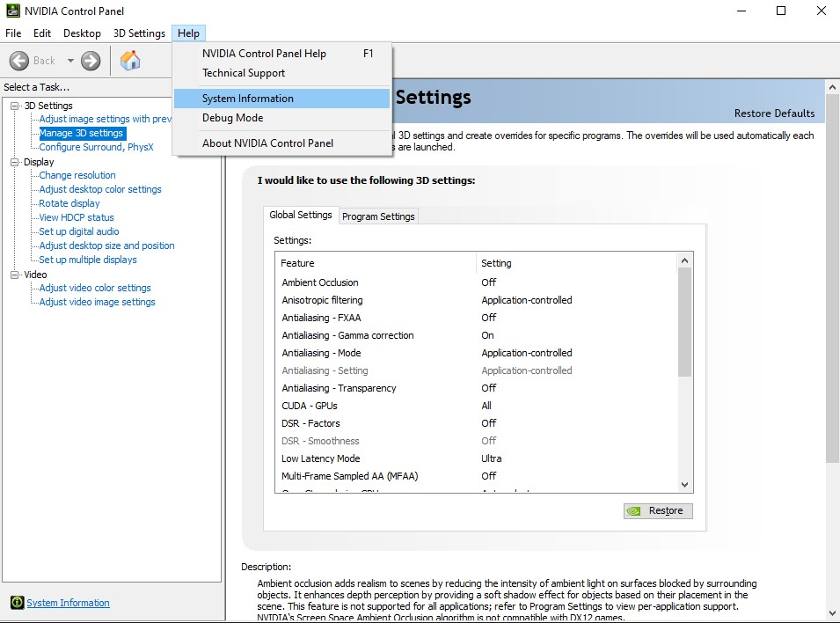Switch to the Program Settings tab
The height and width of the screenshot is (623, 840).
tap(378, 216)
